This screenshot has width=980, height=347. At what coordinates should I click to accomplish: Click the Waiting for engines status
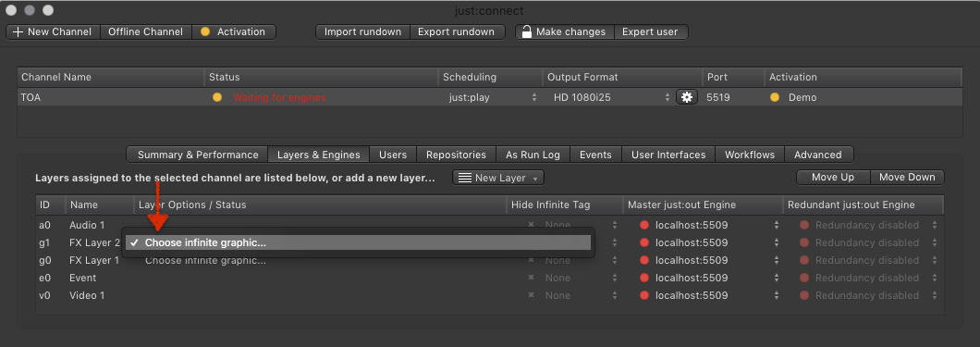click(x=279, y=97)
